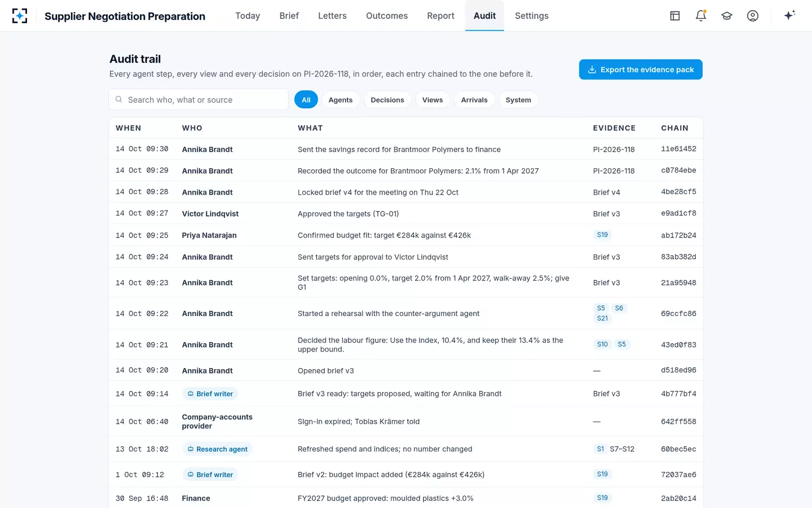Click chain hash 60bec5ec
Image resolution: width=812 pixels, height=508 pixels.
[678, 449]
